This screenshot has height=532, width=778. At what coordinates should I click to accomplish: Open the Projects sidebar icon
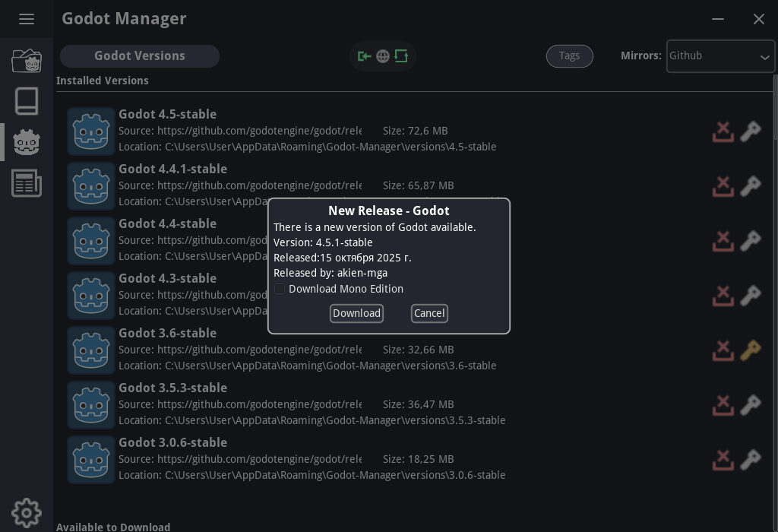click(27, 61)
